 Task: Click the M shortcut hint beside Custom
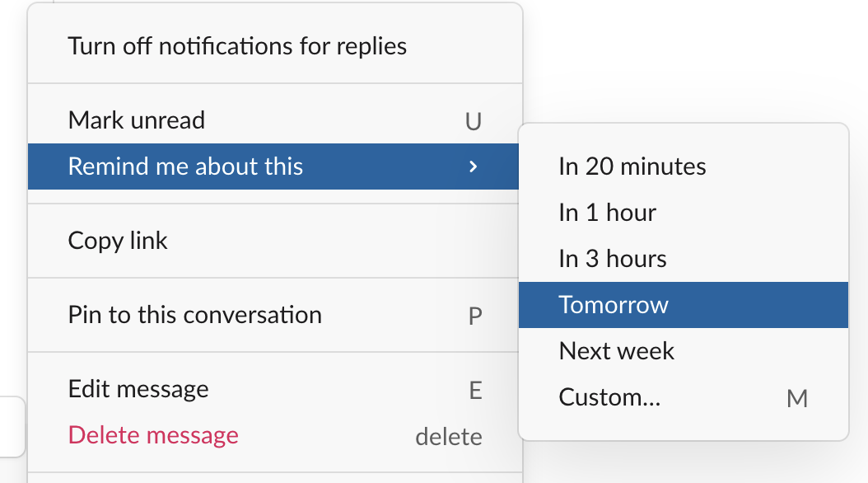796,399
